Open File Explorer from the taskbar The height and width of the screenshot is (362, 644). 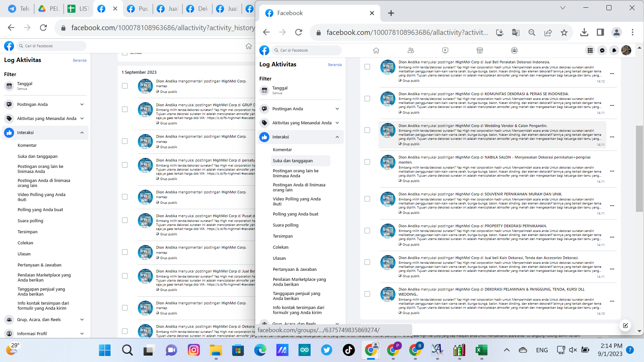click(x=216, y=350)
